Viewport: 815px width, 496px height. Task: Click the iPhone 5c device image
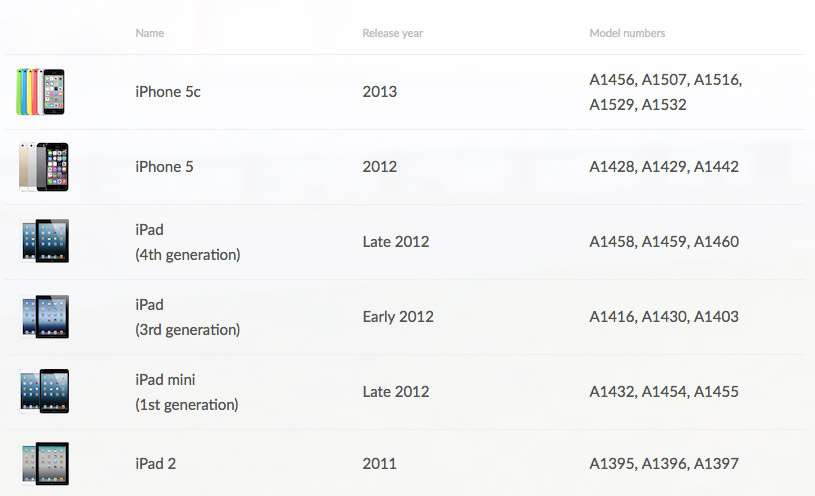click(x=41, y=92)
